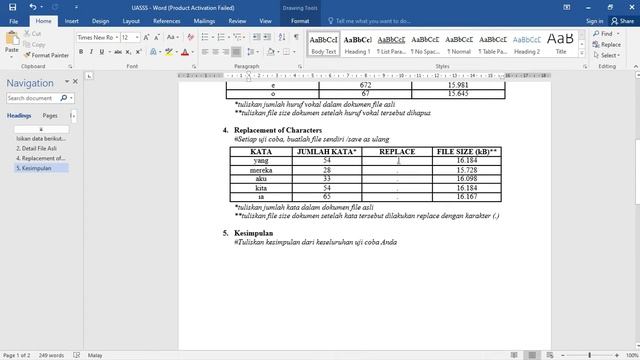640x360 pixels.
Task: Open the Change Case dropdown
Action: point(173,38)
